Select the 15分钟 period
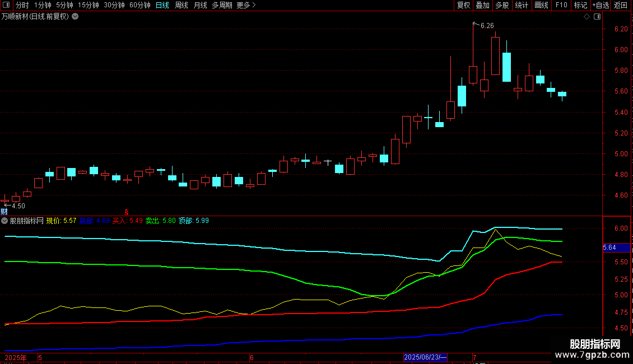Image resolution: width=633 pixels, height=364 pixels. pos(89,5)
